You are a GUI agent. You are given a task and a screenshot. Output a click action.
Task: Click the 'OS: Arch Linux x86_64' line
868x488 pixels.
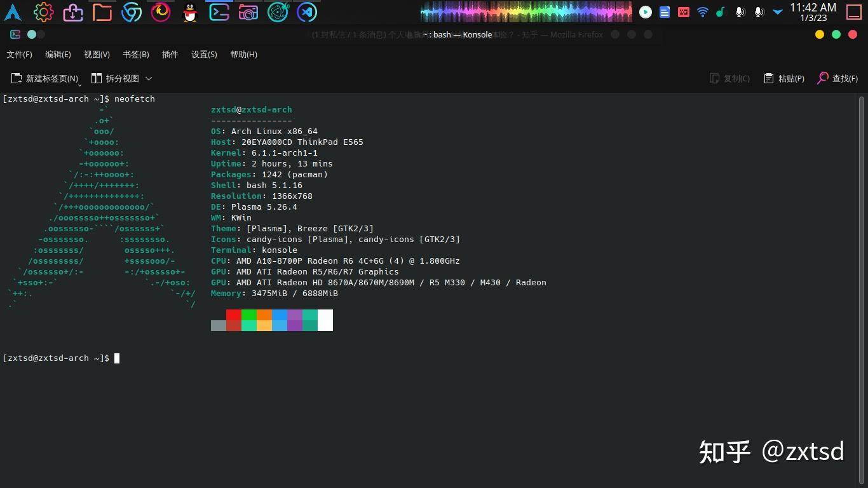click(x=264, y=132)
